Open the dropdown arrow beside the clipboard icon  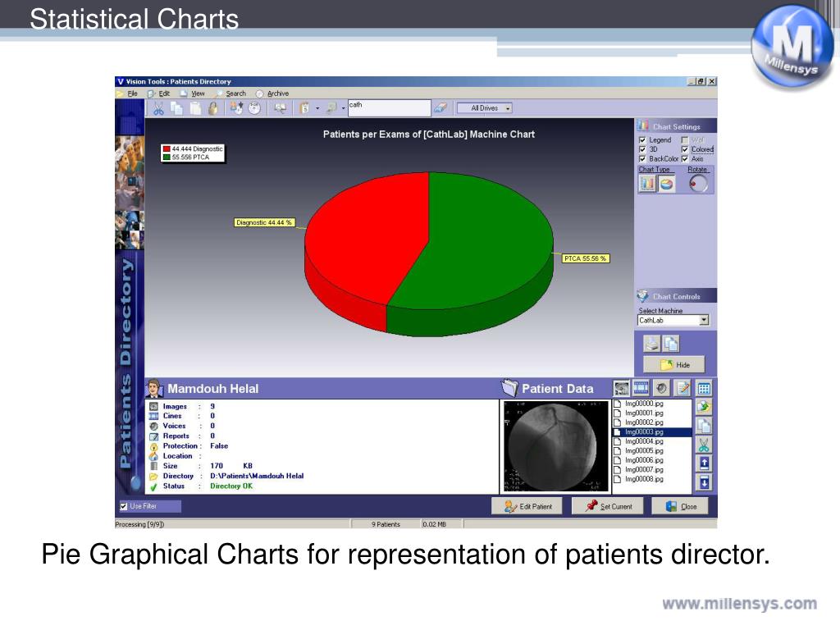coord(317,109)
